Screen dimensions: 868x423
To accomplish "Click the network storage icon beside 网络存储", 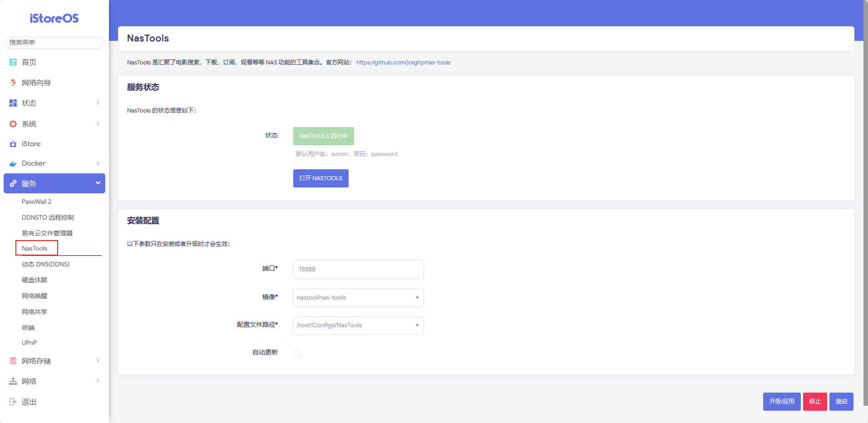I will [x=13, y=361].
